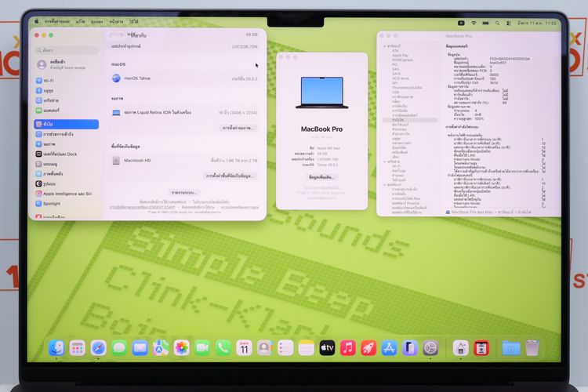
Task: Select Wi-Fi in System Settings sidebar
Action: pos(67,81)
